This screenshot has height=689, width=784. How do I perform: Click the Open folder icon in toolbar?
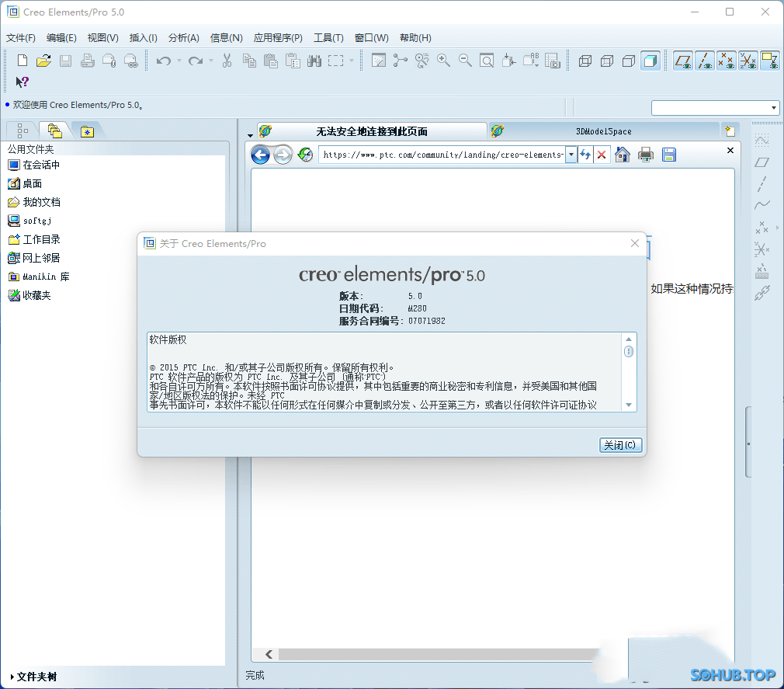click(43, 61)
